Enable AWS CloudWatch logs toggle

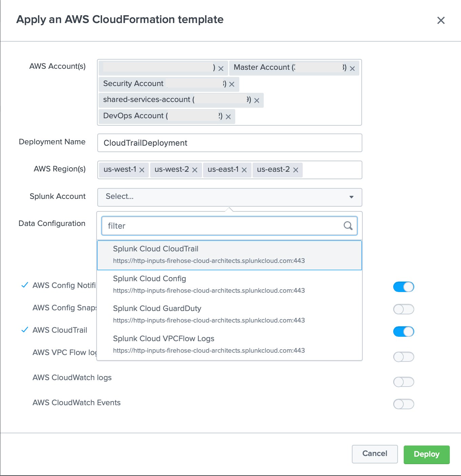pos(403,382)
